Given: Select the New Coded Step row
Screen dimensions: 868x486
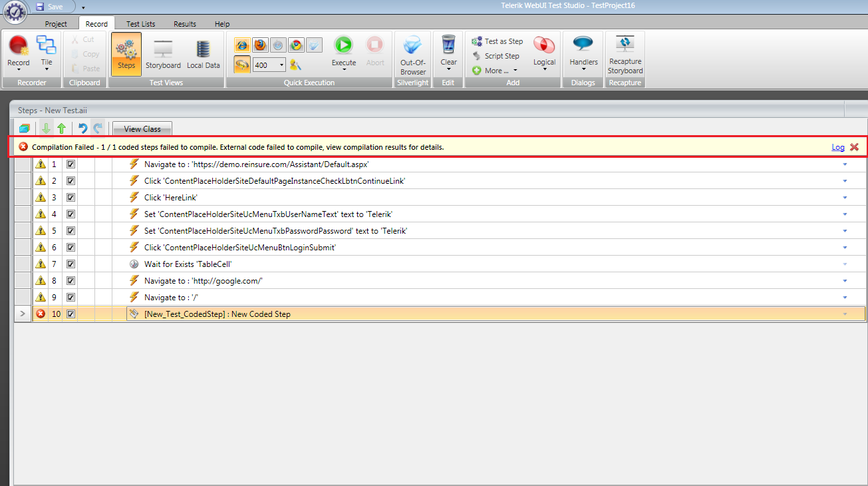Looking at the screenshot, I should [440, 314].
